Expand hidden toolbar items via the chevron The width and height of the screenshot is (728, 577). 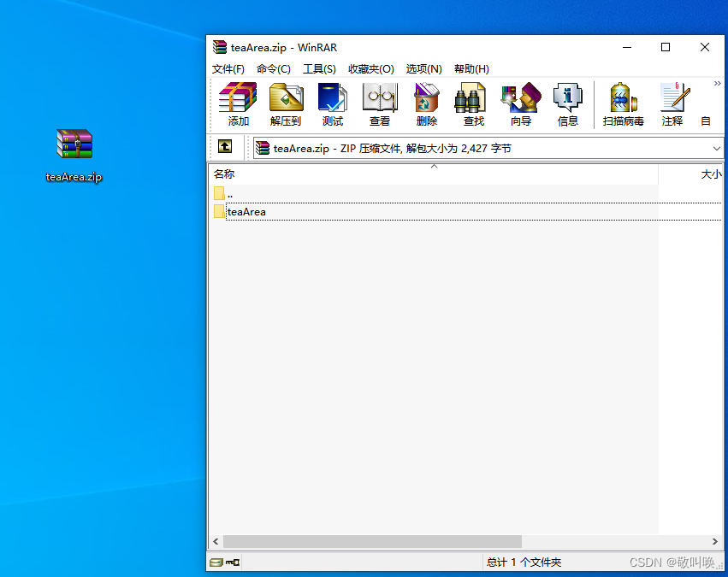click(718, 84)
